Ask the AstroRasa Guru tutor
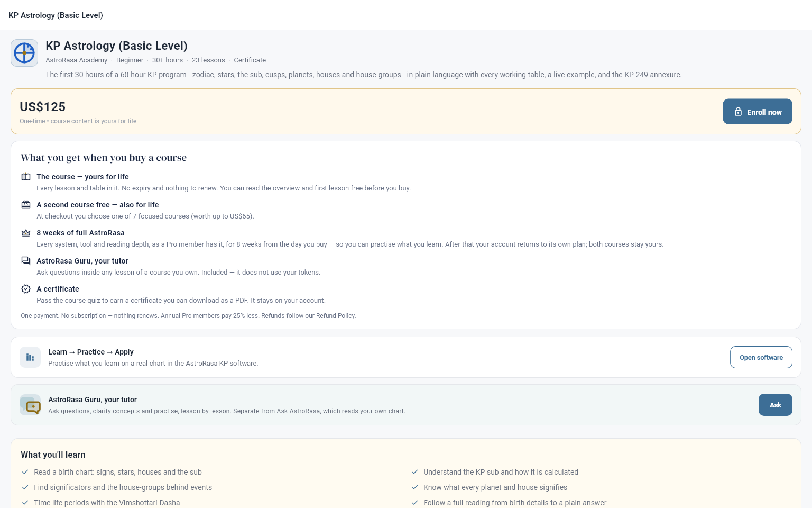This screenshot has width=812, height=508. click(776, 405)
